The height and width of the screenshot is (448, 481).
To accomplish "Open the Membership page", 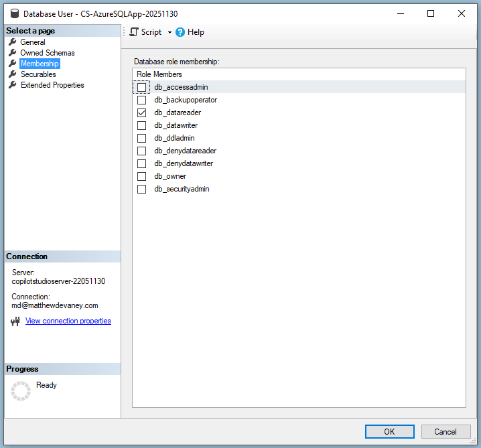I will tap(40, 64).
